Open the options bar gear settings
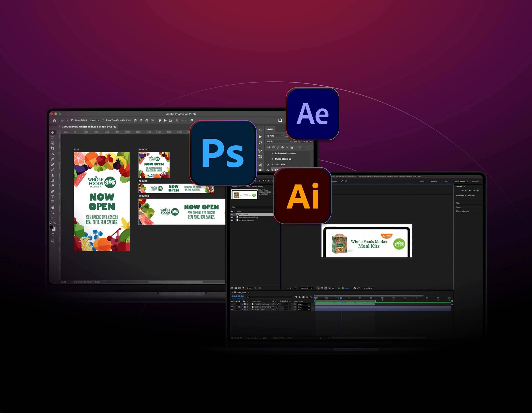This screenshot has height=413, width=532. tap(192, 120)
